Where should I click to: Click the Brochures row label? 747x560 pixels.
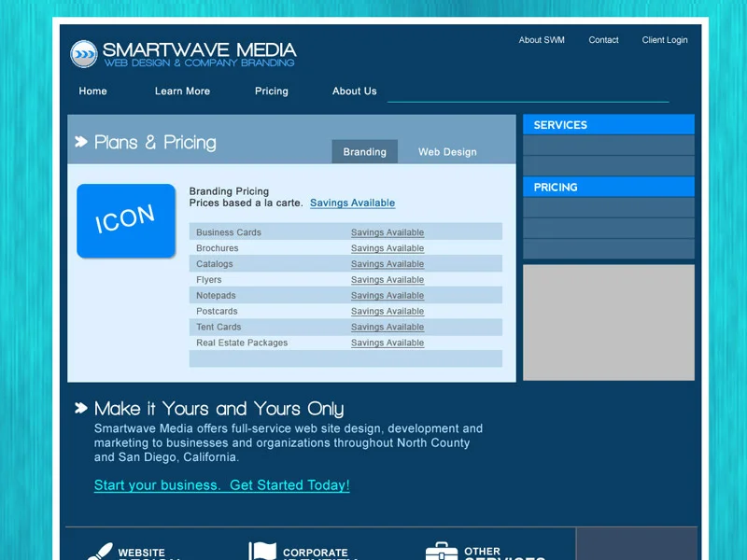pyautogui.click(x=218, y=248)
